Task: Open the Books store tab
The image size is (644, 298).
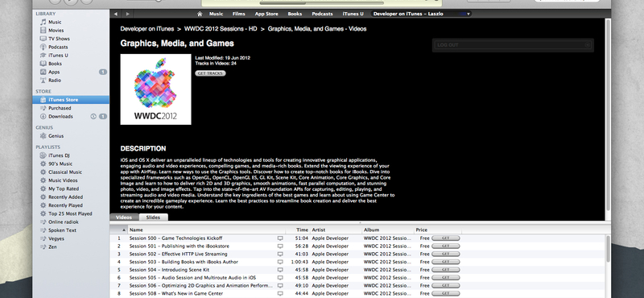Action: tap(295, 14)
